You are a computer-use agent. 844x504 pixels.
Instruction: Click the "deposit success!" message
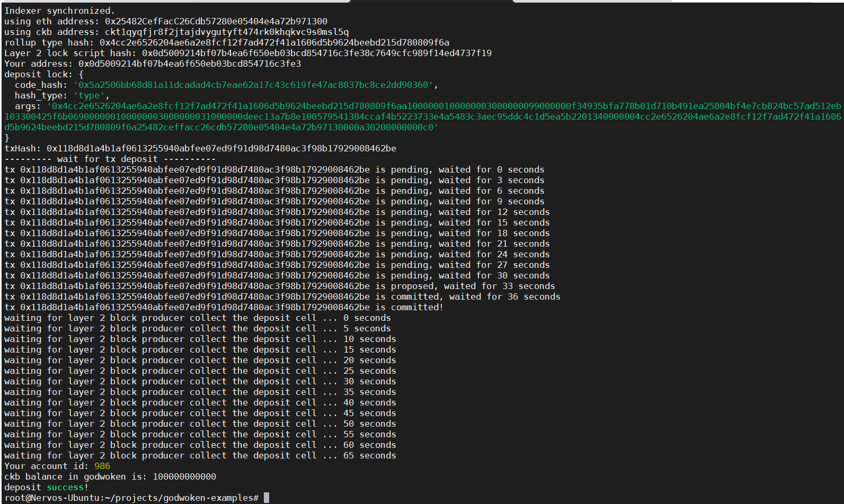click(47, 487)
